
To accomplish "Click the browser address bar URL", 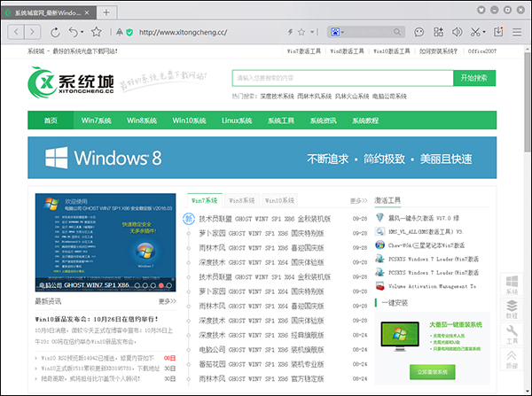I will [x=184, y=32].
